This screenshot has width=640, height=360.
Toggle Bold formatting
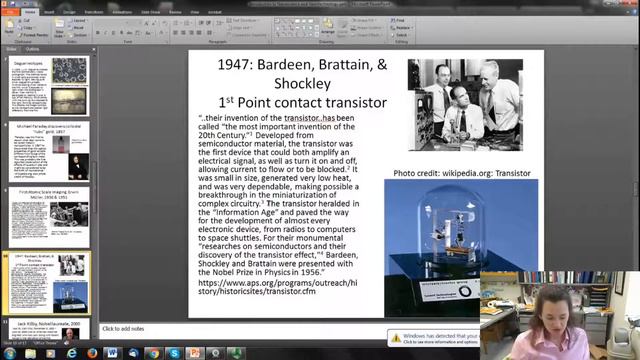click(98, 33)
